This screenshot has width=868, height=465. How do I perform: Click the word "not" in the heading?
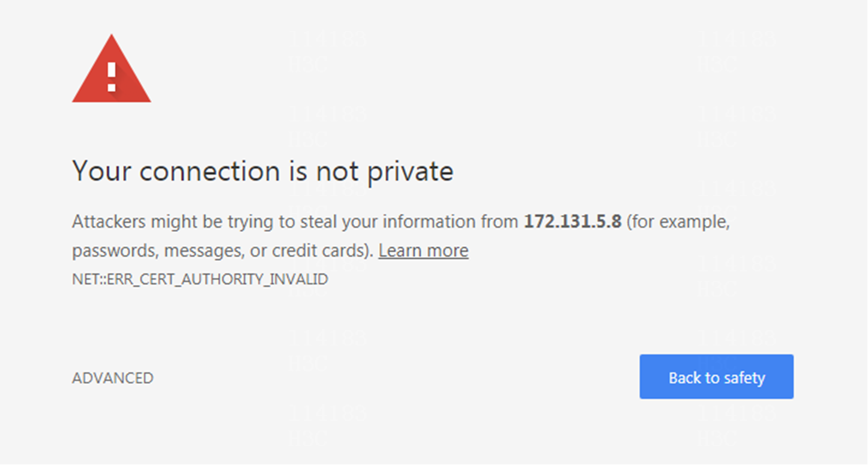coord(337,172)
